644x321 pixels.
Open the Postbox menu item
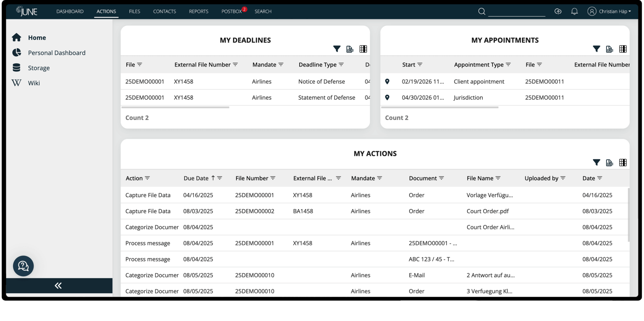point(232,11)
